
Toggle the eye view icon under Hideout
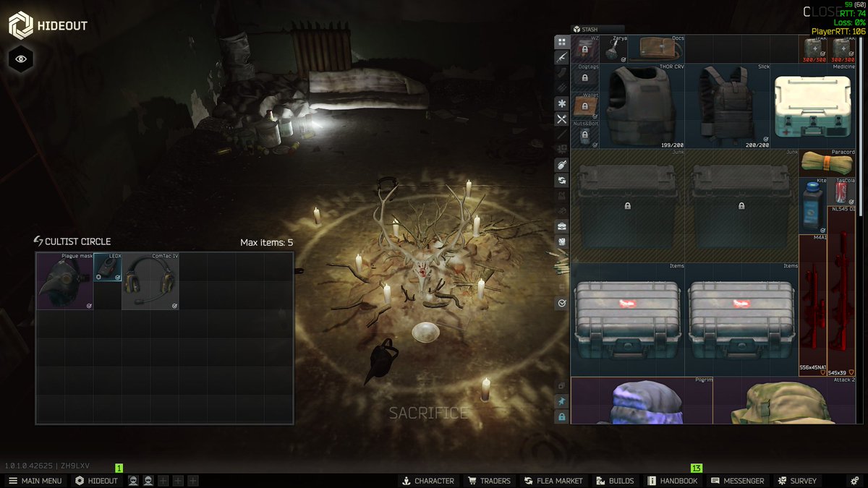click(21, 59)
